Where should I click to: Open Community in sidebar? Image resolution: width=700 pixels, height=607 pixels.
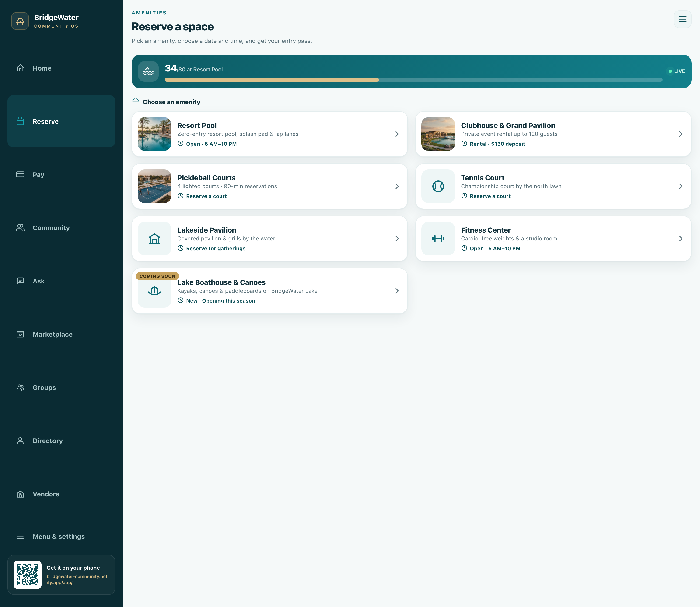pos(61,228)
